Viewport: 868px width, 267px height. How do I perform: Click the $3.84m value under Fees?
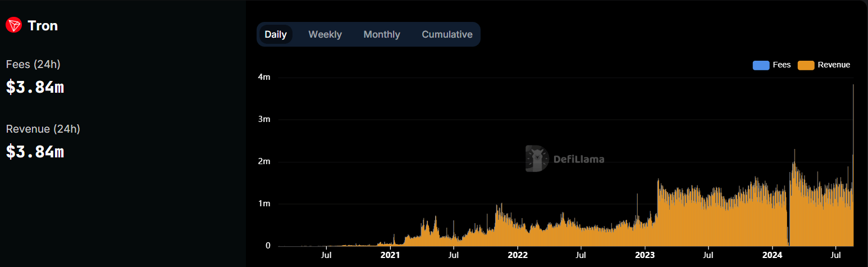[35, 87]
